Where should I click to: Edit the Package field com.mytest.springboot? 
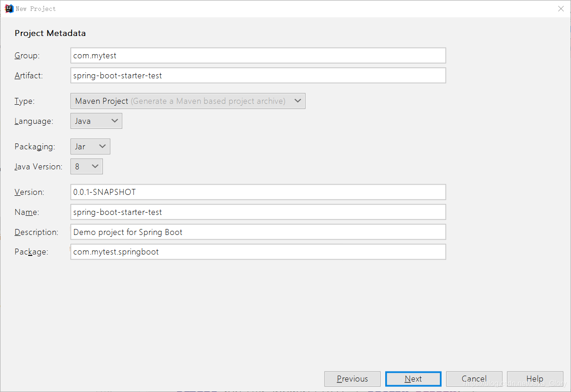tap(258, 252)
